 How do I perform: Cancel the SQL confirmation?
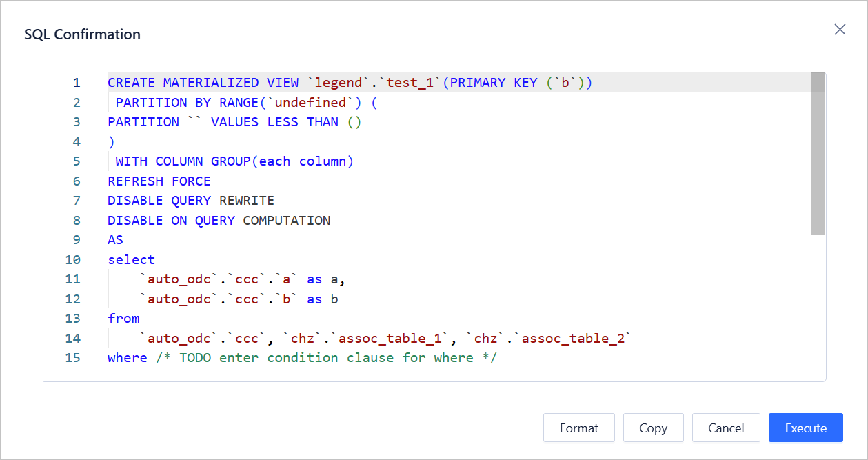click(726, 428)
